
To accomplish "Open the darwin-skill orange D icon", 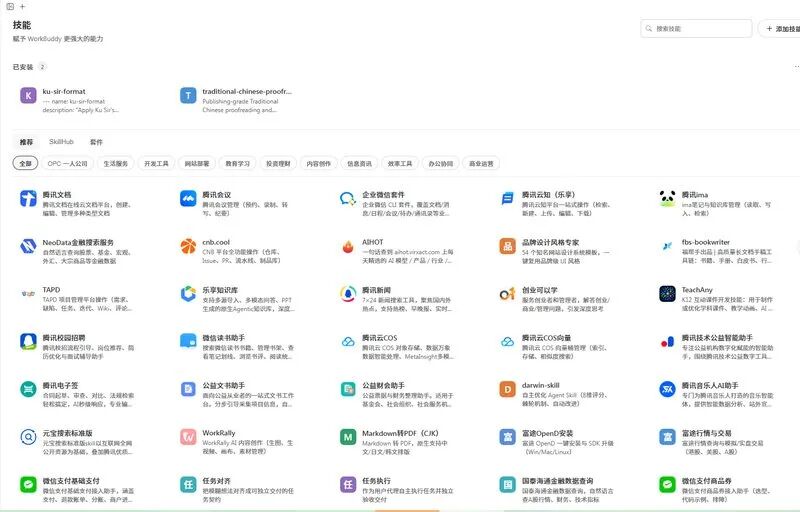I will 508,389.
